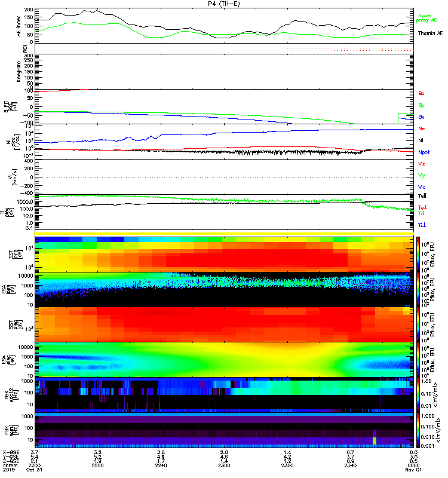Viewport: 448px width, 478px height.
Task: Click the green By legend entry
Action: click(x=421, y=106)
